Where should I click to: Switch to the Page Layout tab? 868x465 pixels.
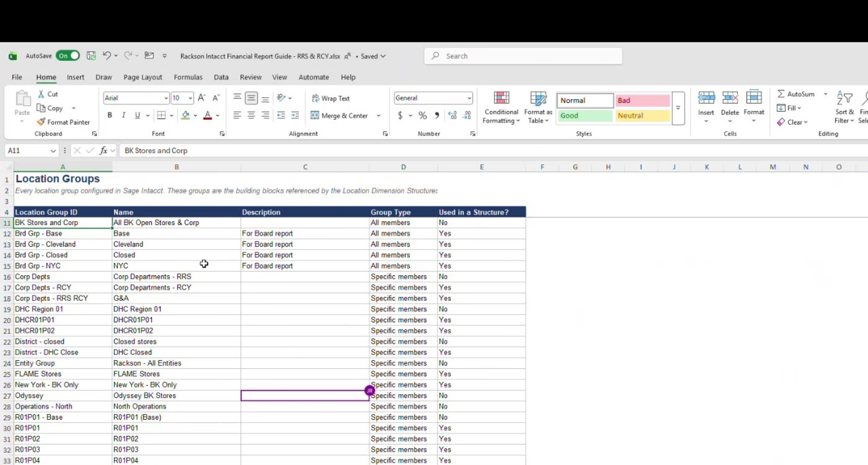pyautogui.click(x=143, y=77)
